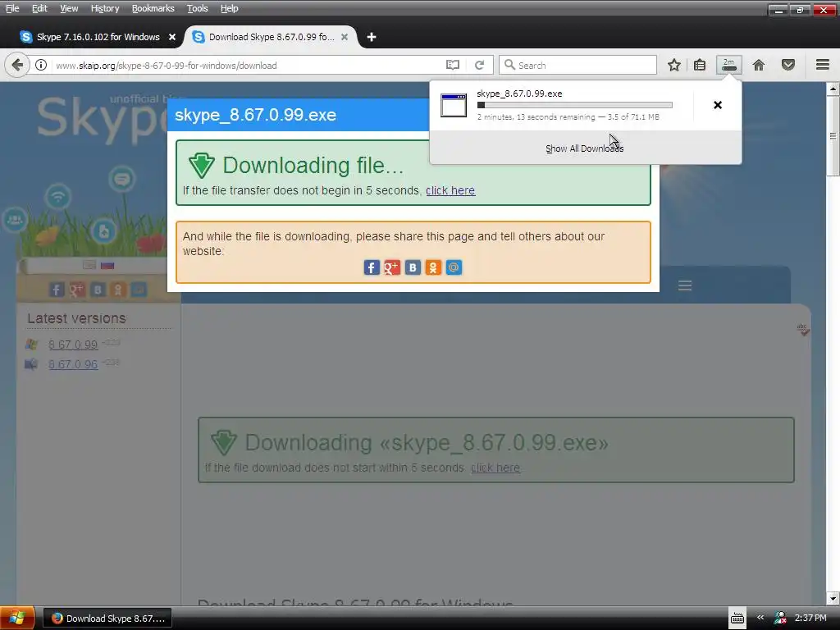Click the Mail.ru share icon in the dialog
The width and height of the screenshot is (840, 630).
[x=454, y=267]
